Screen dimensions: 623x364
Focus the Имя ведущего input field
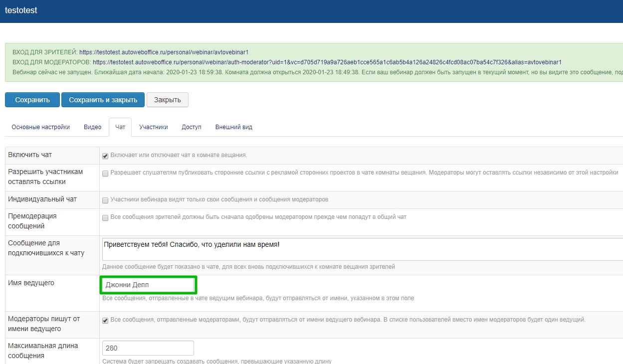tap(148, 285)
